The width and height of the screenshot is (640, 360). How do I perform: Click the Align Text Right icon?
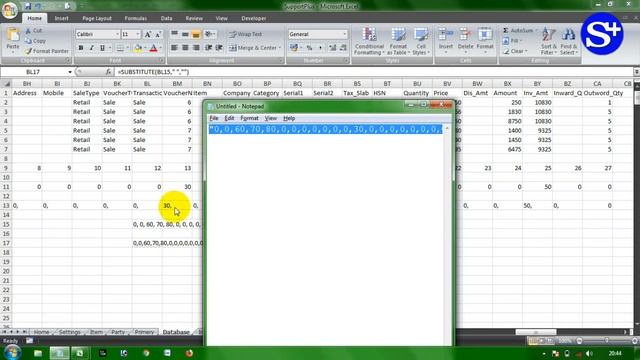196,48
